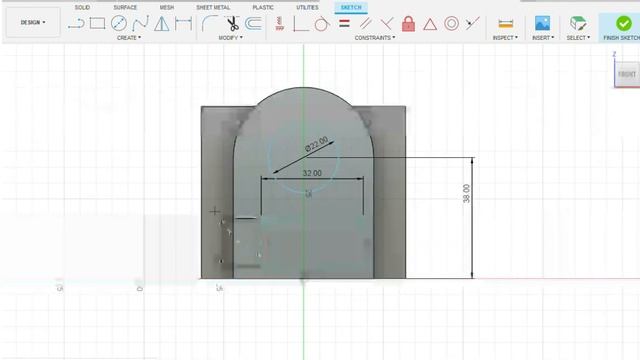Image resolution: width=640 pixels, height=360 pixels.
Task: Switch to the Sheet Metal tab
Action: (x=213, y=7)
